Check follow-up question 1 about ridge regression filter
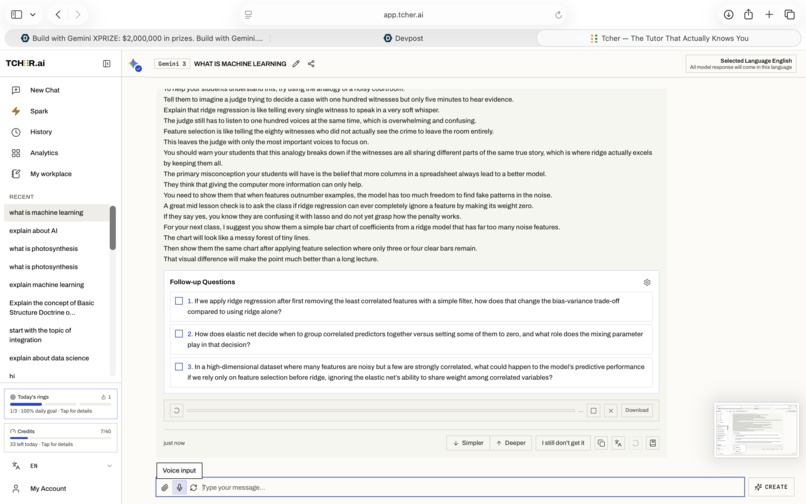 tap(179, 301)
